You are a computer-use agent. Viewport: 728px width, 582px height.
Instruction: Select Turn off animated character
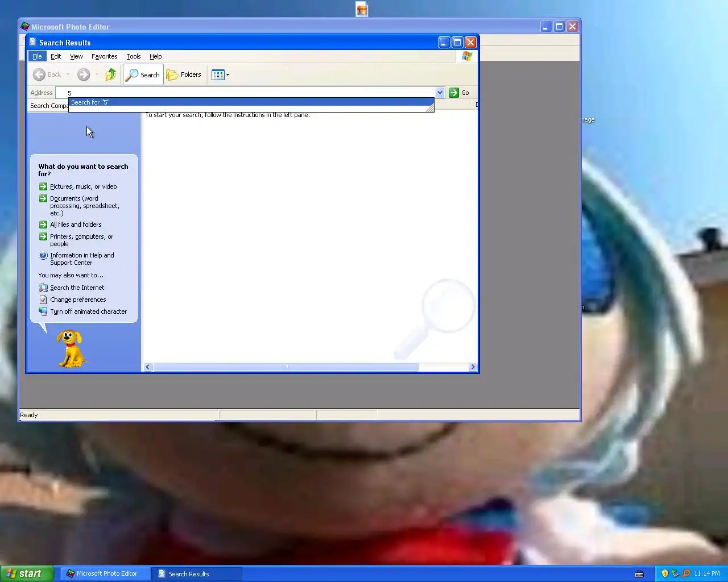88,311
